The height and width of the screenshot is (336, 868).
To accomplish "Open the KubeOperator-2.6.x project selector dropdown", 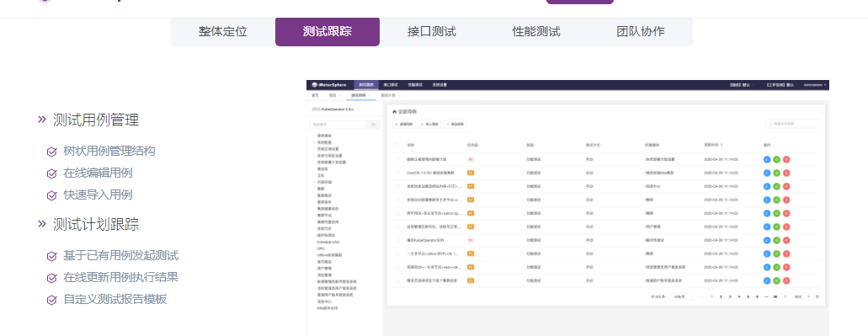I will point(336,109).
